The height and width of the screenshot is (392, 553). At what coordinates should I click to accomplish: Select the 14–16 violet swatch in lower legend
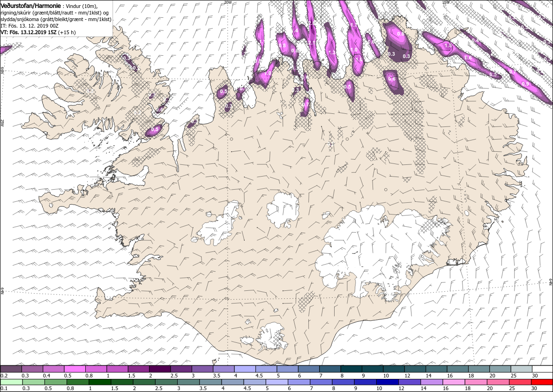click(x=431, y=383)
